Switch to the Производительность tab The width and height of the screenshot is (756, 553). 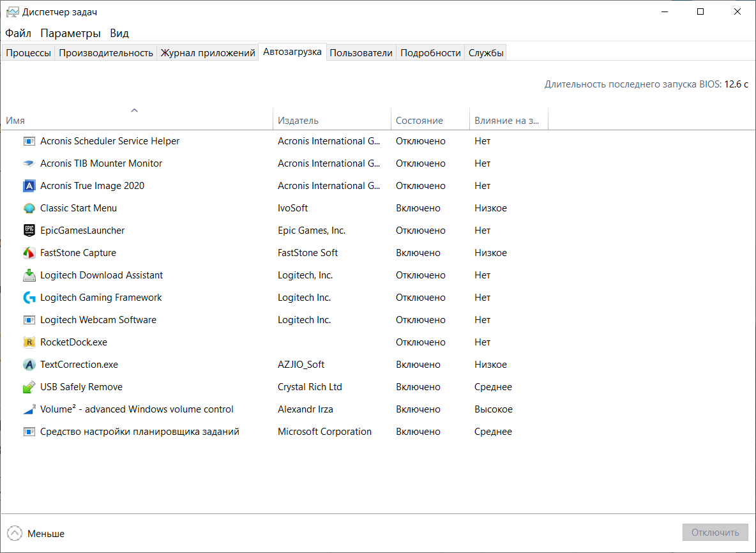pos(106,53)
